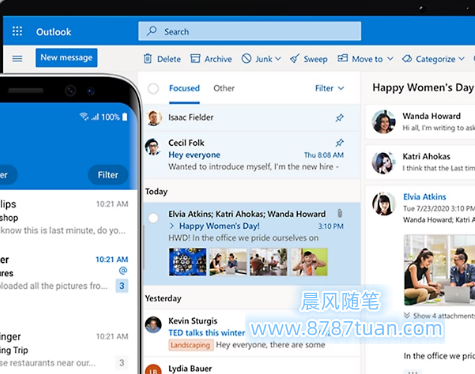Click the Junk blocked icon
The width and height of the screenshot is (475, 374).
[246, 58]
